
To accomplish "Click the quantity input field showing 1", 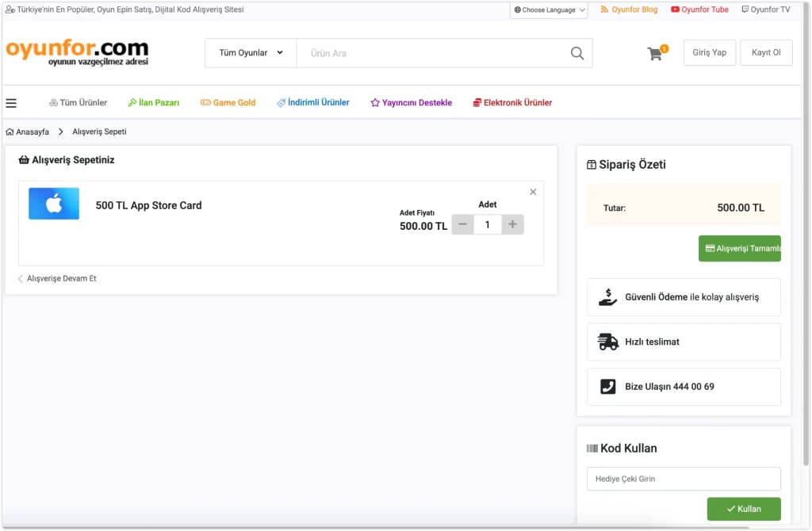I will tap(488, 224).
